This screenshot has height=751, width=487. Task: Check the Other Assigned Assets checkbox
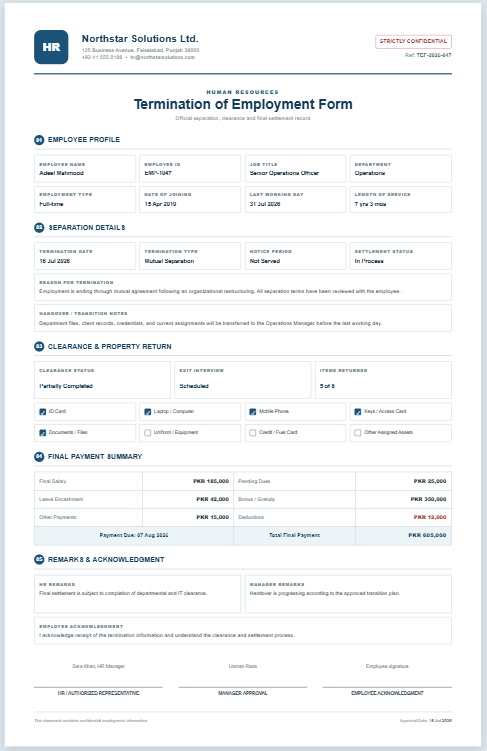pyautogui.click(x=358, y=432)
